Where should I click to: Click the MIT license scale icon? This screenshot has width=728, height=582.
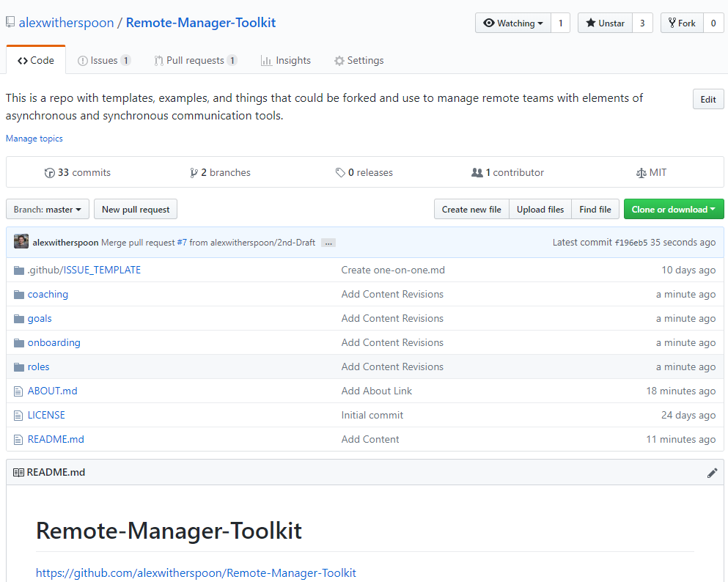641,173
